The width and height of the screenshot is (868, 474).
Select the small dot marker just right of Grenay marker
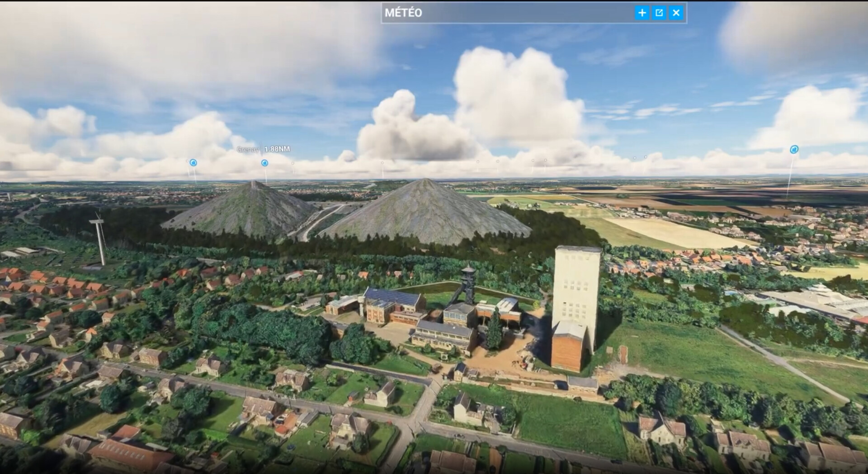click(x=292, y=163)
